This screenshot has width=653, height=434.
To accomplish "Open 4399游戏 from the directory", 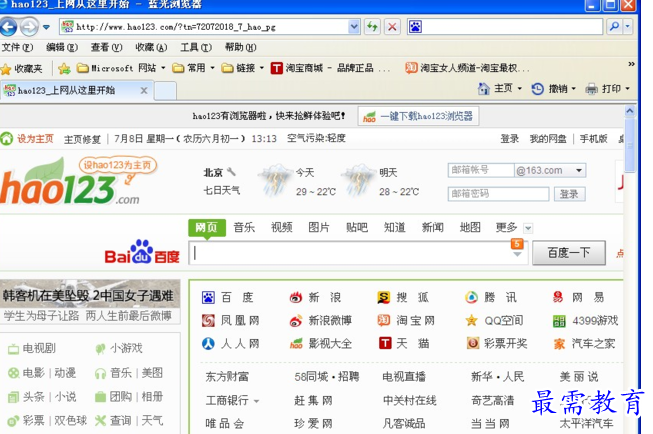I will tap(585, 321).
